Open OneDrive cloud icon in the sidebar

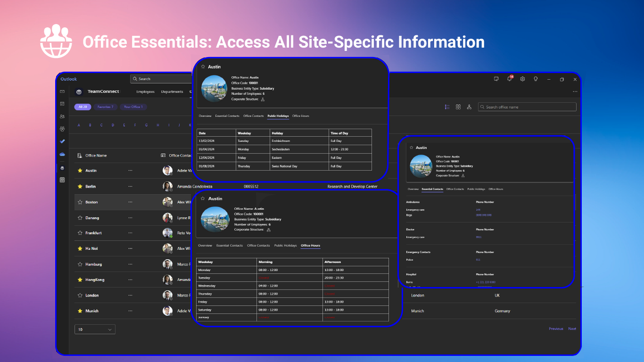point(62,153)
